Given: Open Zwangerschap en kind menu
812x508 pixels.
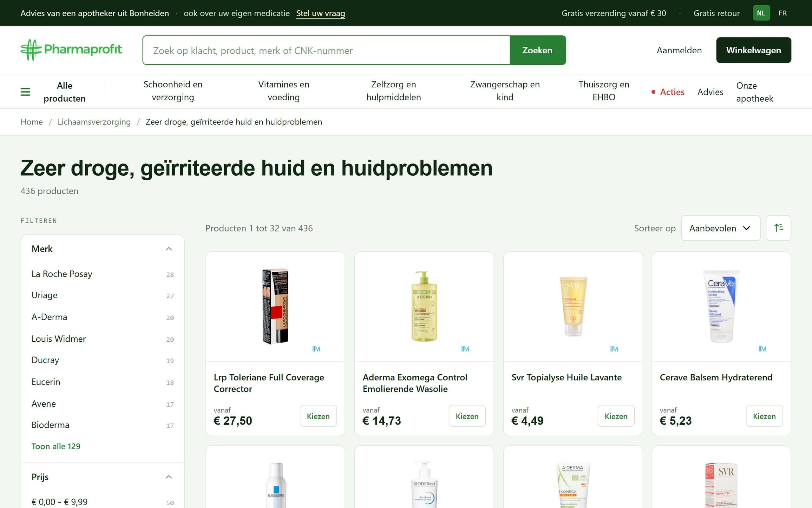Looking at the screenshot, I should point(505,91).
